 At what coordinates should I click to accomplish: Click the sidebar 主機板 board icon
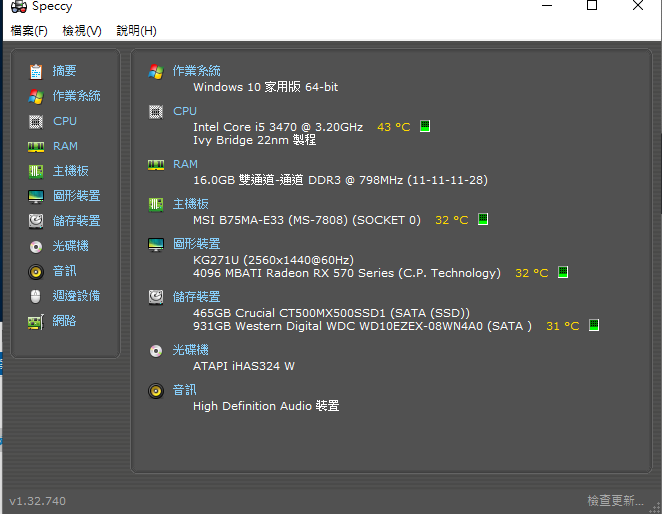(x=36, y=171)
